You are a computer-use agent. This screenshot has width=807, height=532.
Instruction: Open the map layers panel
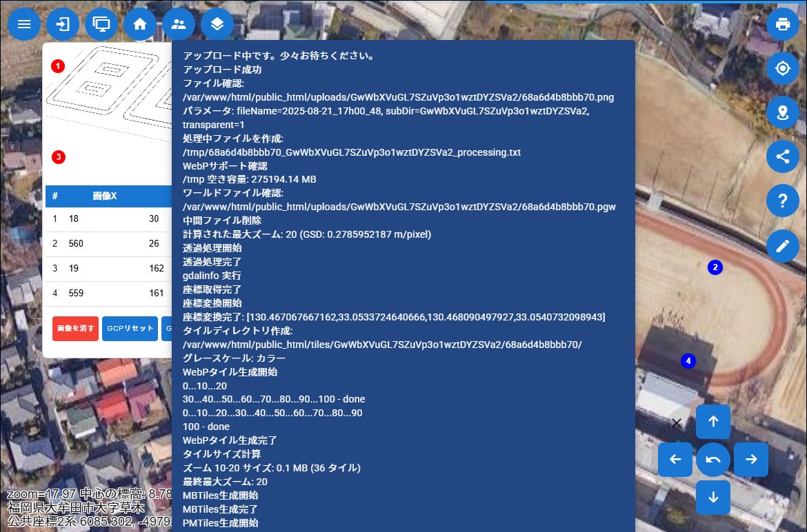tap(217, 24)
